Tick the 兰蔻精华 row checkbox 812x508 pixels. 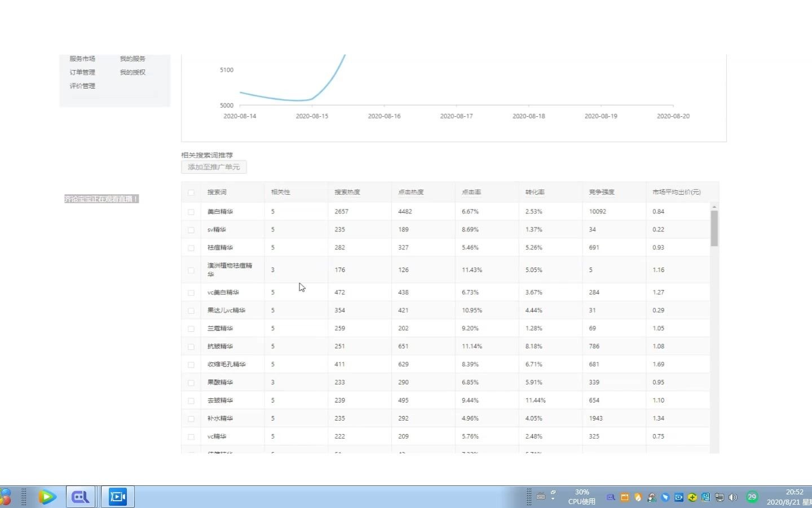191,329
